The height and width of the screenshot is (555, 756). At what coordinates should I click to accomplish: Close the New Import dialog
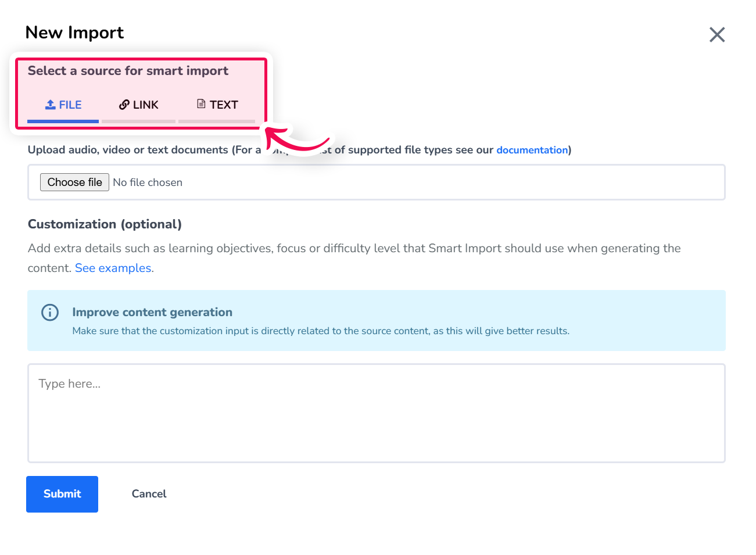coord(717,35)
